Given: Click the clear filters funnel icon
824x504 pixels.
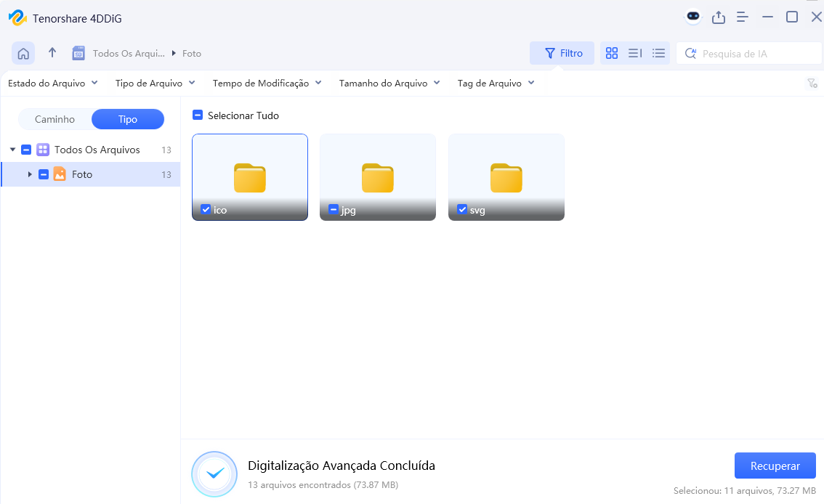Looking at the screenshot, I should click(x=812, y=84).
